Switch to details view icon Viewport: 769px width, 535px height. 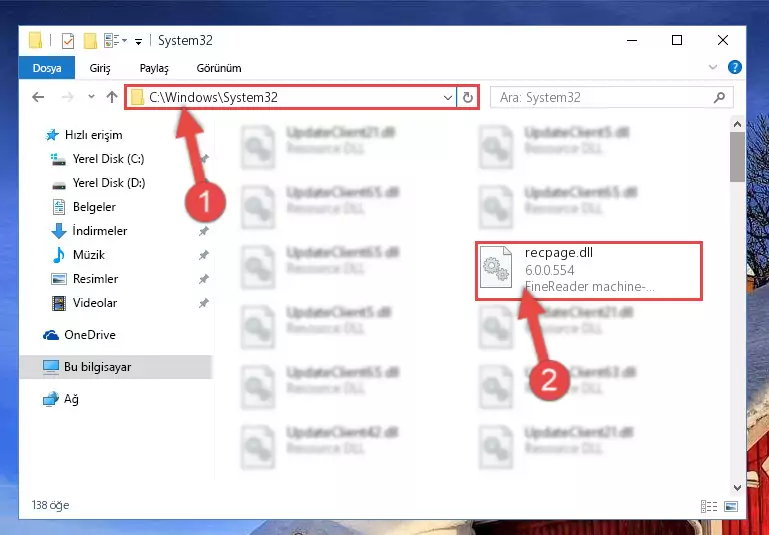tap(709, 506)
